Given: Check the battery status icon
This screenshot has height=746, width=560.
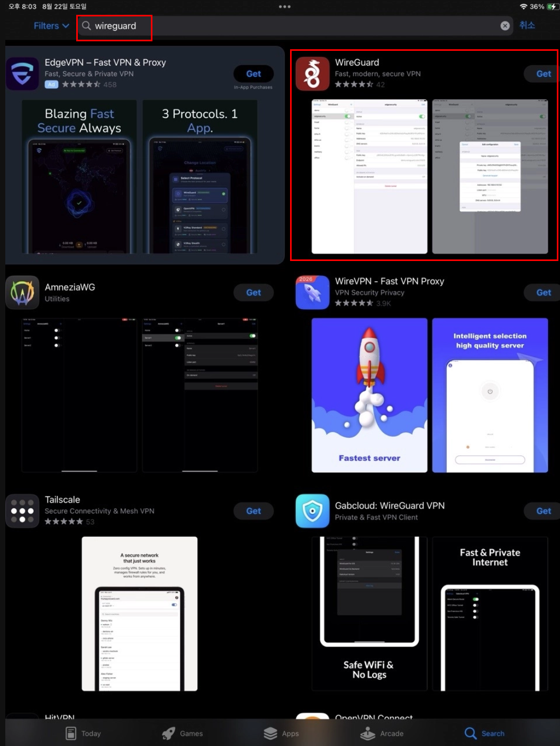Looking at the screenshot, I should pyautogui.click(x=552, y=7).
